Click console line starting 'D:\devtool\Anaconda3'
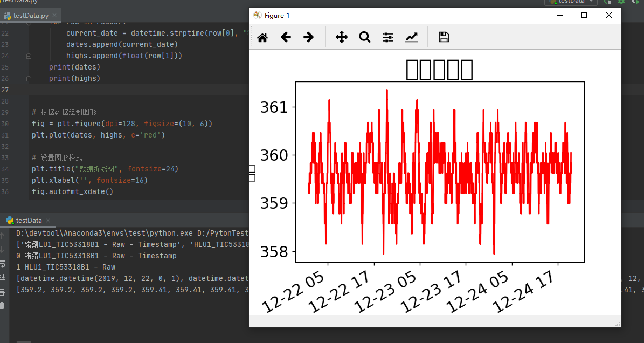The image size is (644, 343). [132, 234]
